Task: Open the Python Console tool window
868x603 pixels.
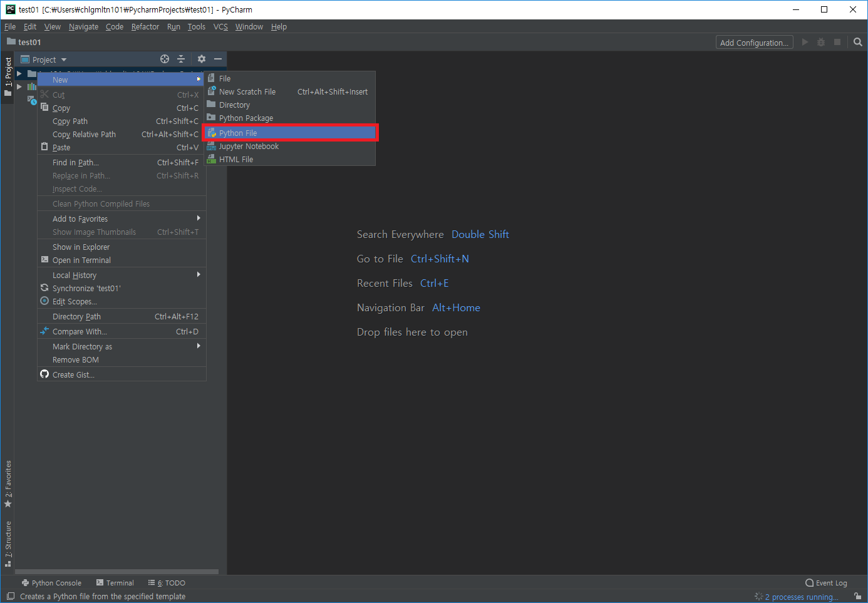Action: [51, 582]
